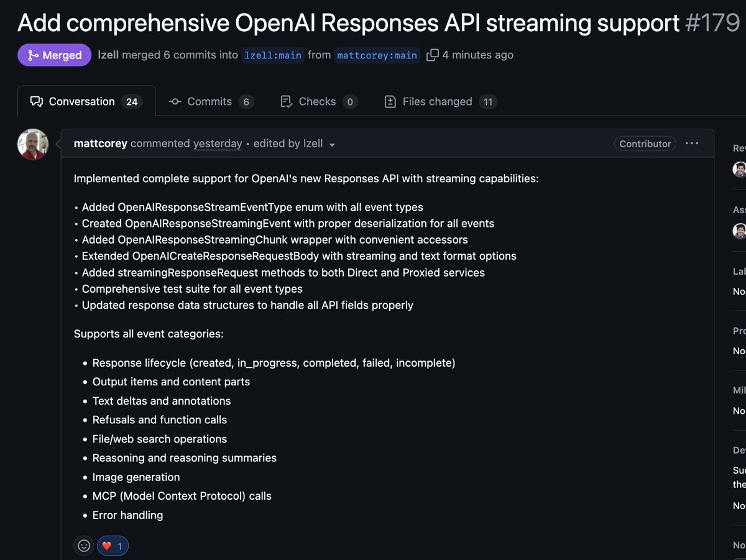
Task: Open the comment options ellipsis menu
Action: (x=692, y=144)
